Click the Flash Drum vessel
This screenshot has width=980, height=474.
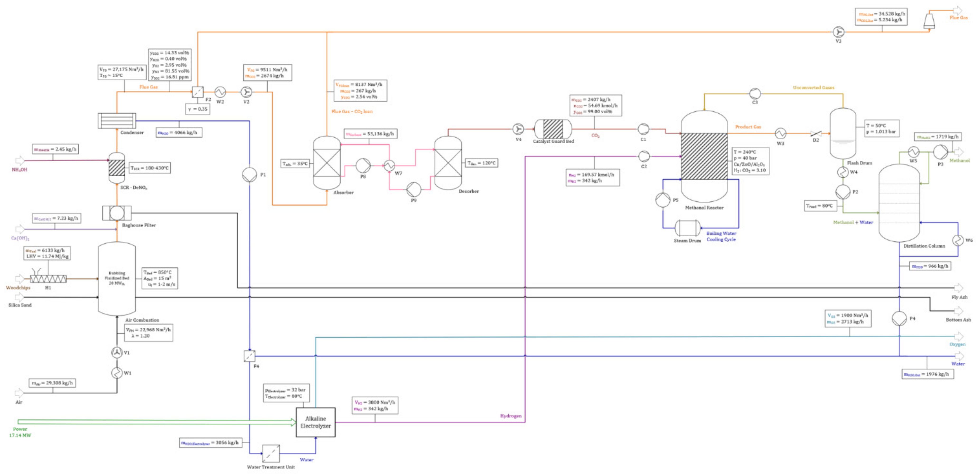click(843, 133)
